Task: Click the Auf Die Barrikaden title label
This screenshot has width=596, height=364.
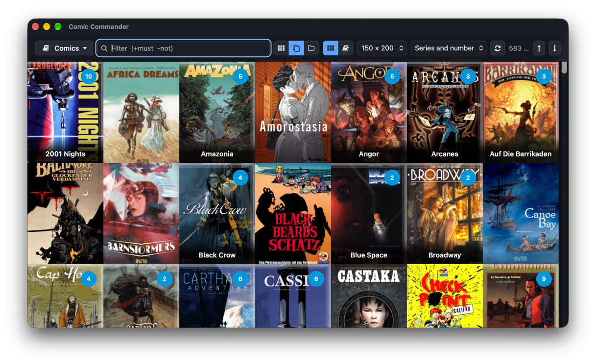Action: [521, 154]
